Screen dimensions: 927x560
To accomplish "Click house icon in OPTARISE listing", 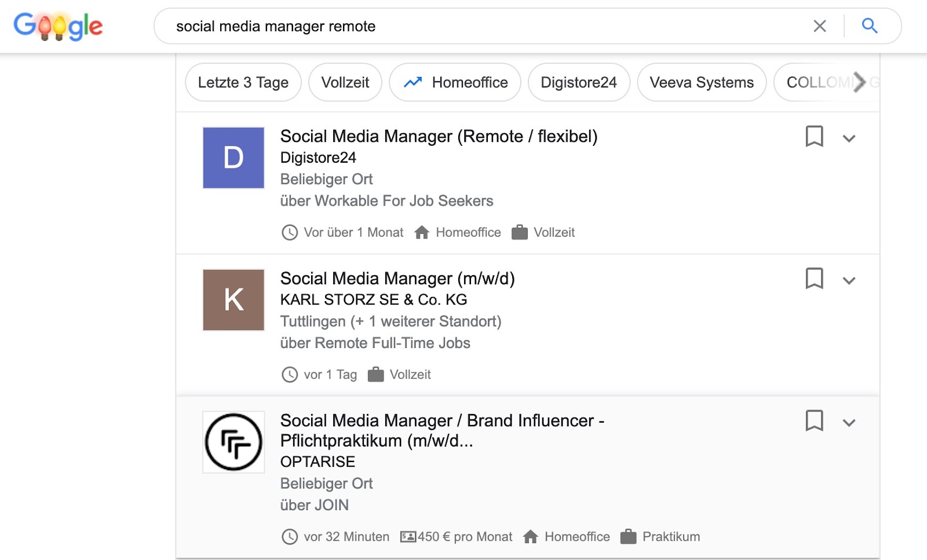I will [531, 537].
